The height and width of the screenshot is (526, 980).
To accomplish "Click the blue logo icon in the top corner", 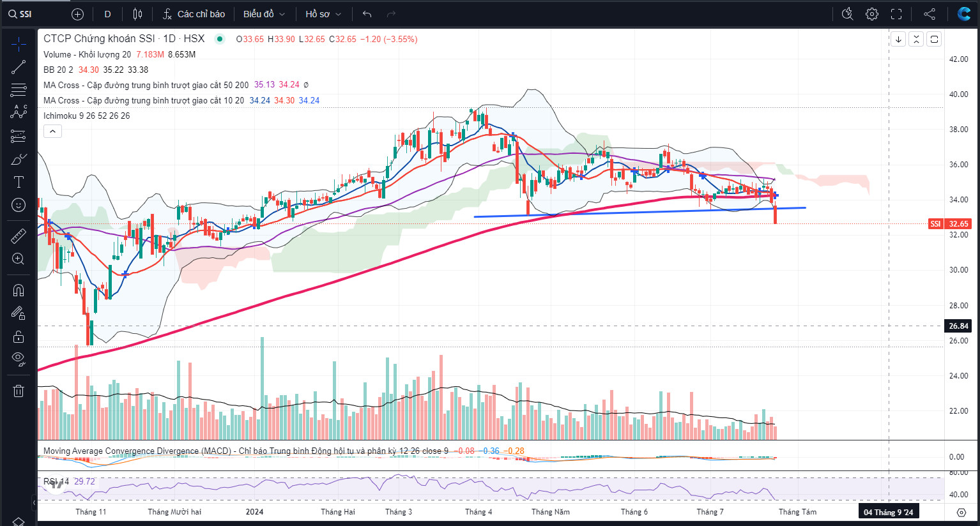I will coord(964,13).
